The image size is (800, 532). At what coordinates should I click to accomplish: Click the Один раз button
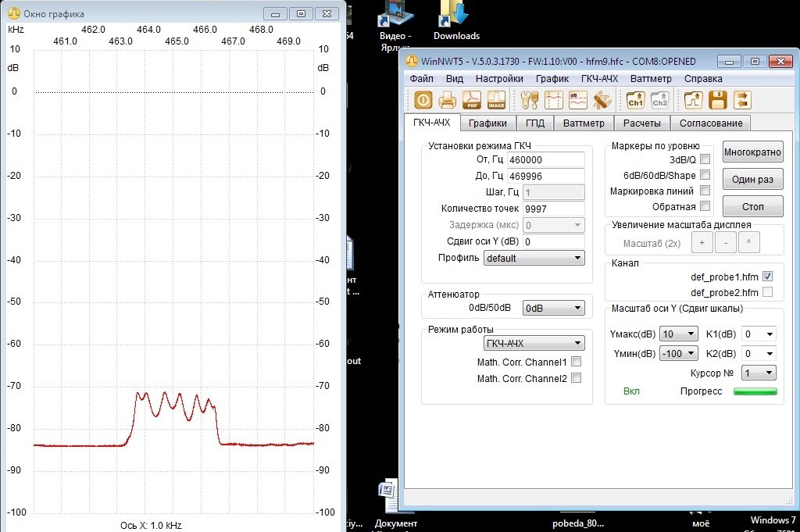[752, 179]
